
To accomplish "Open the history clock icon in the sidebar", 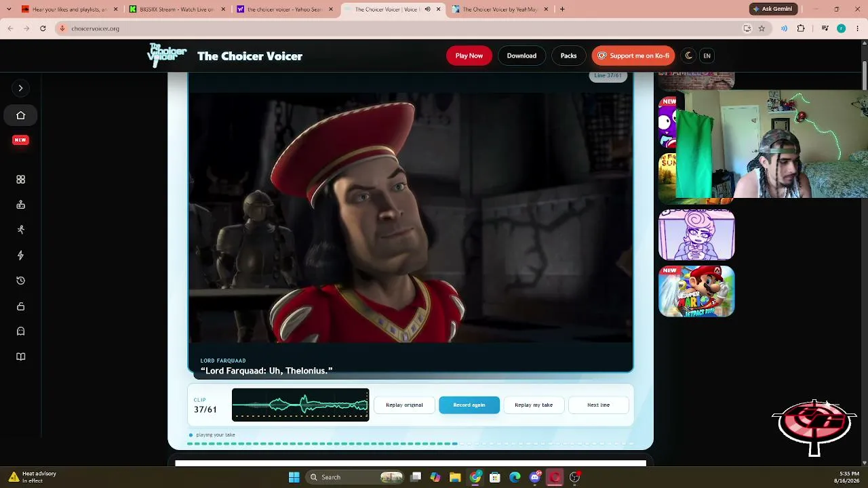I will [x=20, y=281].
